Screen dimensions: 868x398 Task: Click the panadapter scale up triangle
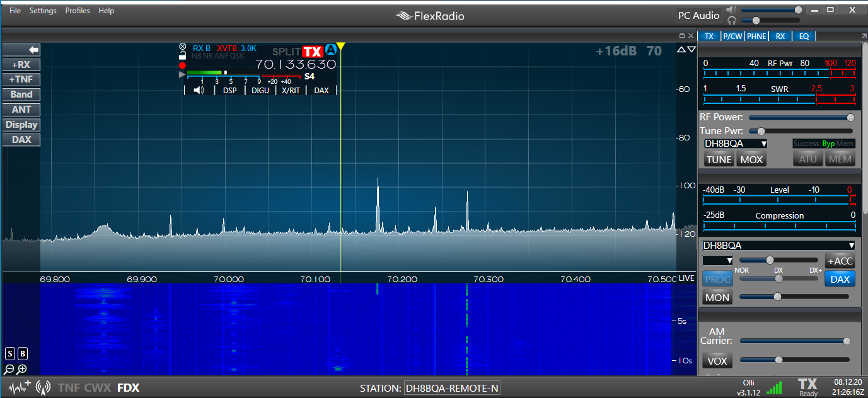point(681,50)
